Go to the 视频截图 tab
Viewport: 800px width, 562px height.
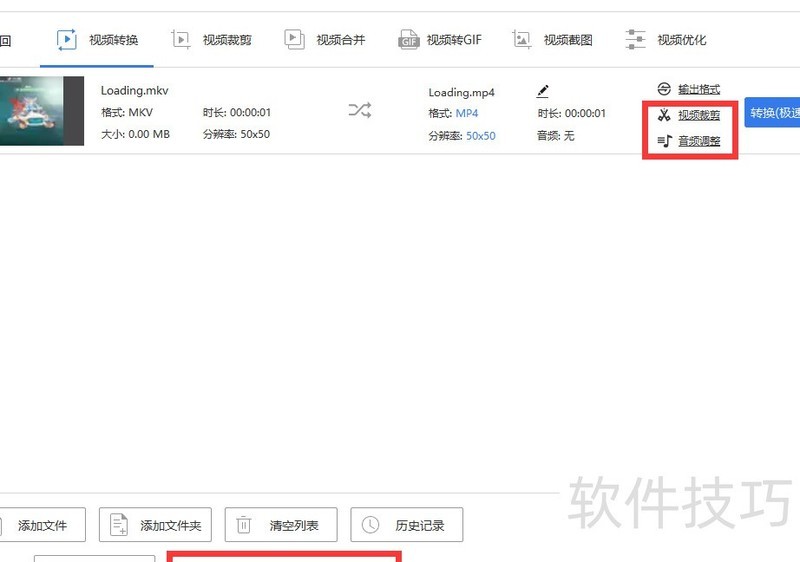point(553,40)
